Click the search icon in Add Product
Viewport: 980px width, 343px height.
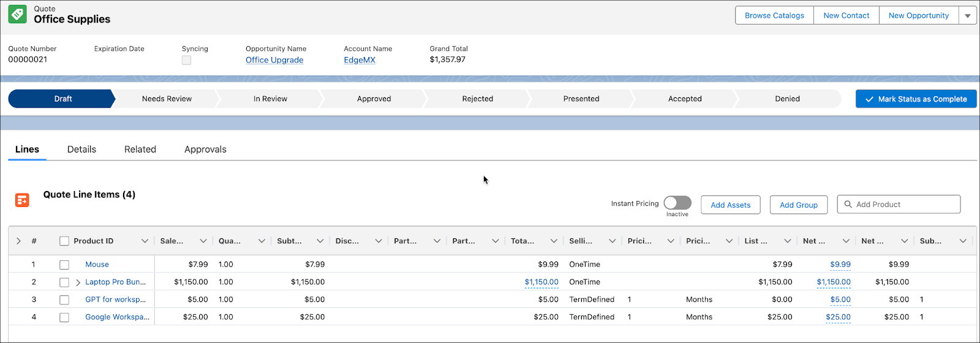[848, 205]
